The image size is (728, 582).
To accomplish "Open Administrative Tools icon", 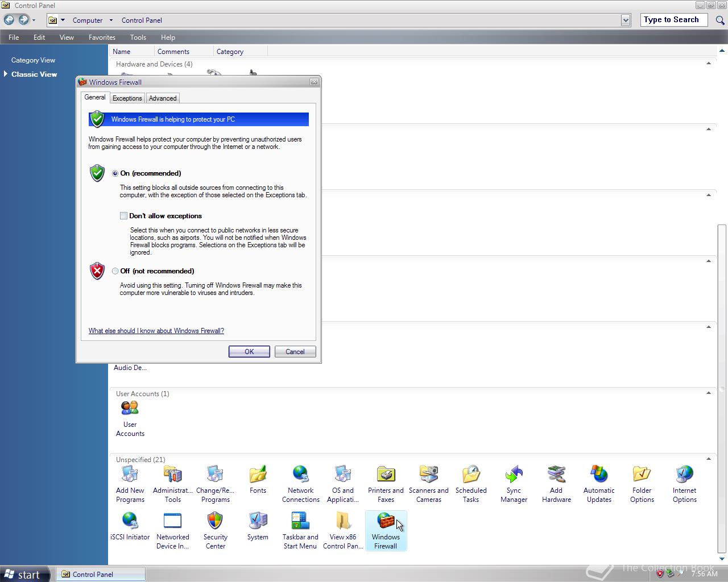I will coord(173,484).
